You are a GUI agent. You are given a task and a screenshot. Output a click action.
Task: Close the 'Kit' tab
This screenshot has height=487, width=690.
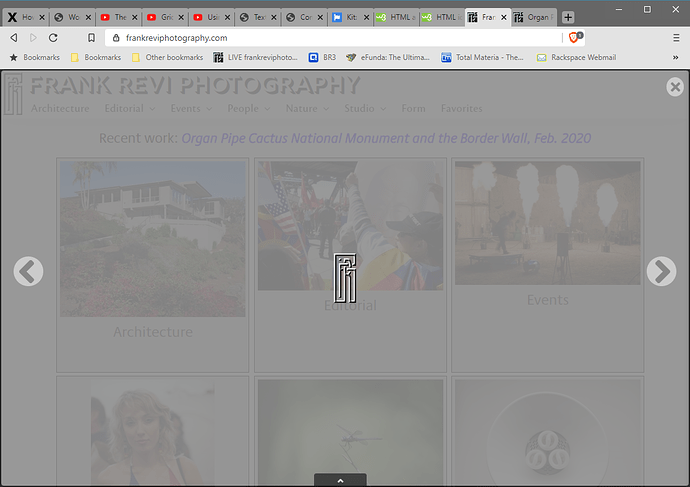pos(366,17)
